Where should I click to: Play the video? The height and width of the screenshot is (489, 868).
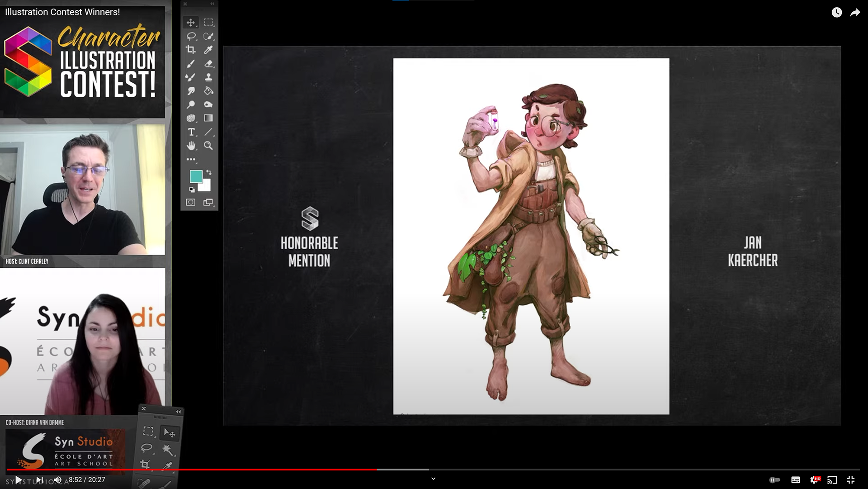[x=19, y=480]
